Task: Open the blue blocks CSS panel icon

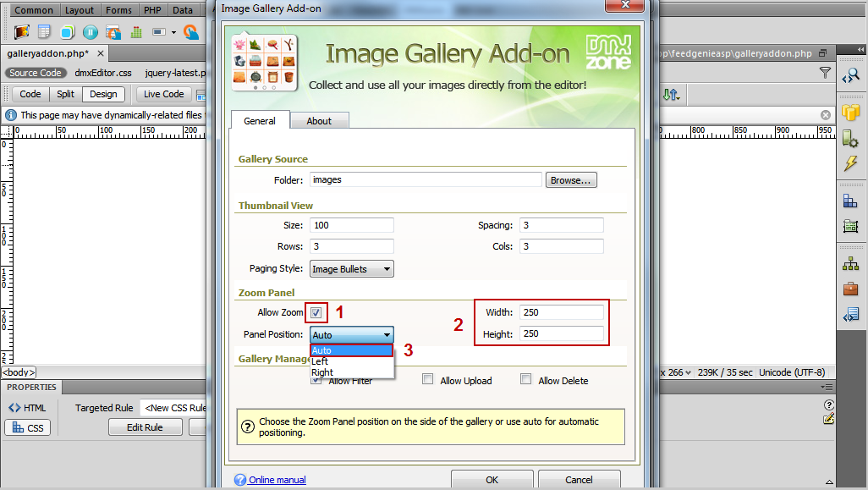Action: tap(851, 201)
